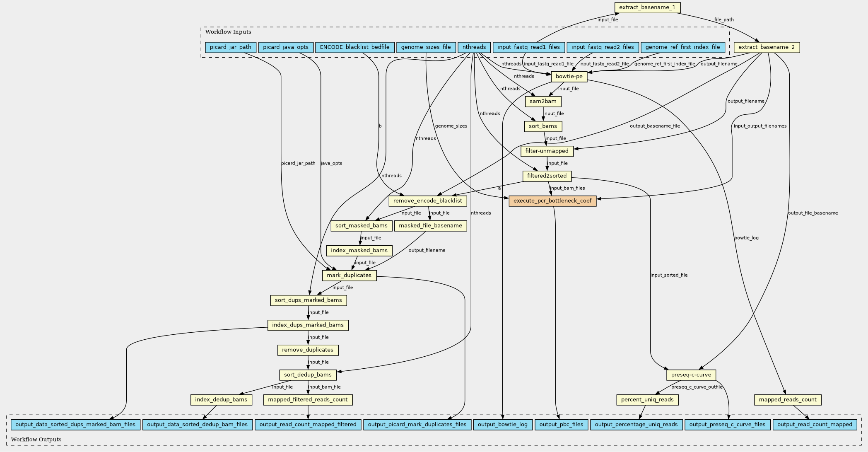Click the index_masked_bams node
This screenshot has width=868, height=452.
[359, 251]
